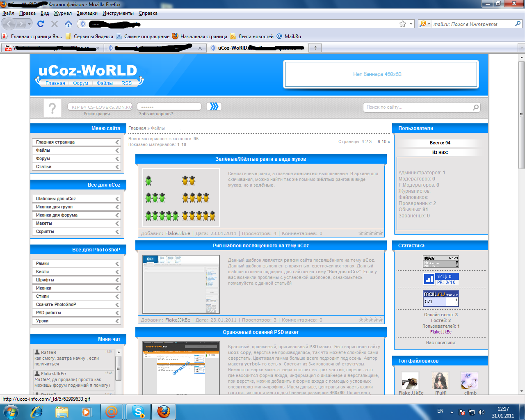Open a new tab with the plus button
Image resolution: width=525 pixels, height=420 pixels.
click(315, 48)
